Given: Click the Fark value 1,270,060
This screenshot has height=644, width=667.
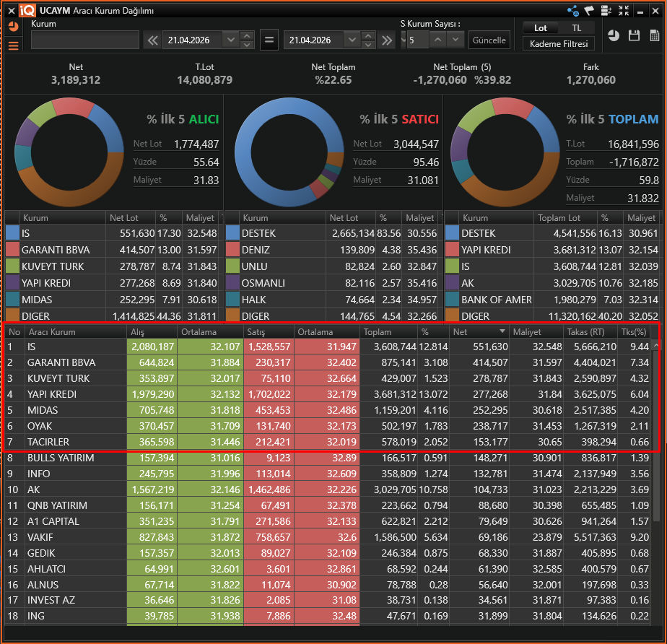Looking at the screenshot, I should coord(591,80).
